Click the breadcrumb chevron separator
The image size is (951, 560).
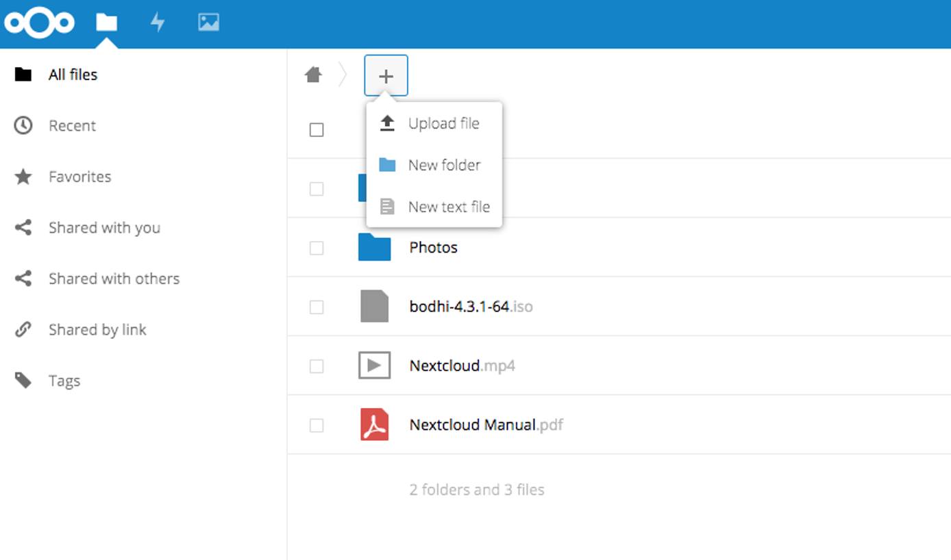343,75
